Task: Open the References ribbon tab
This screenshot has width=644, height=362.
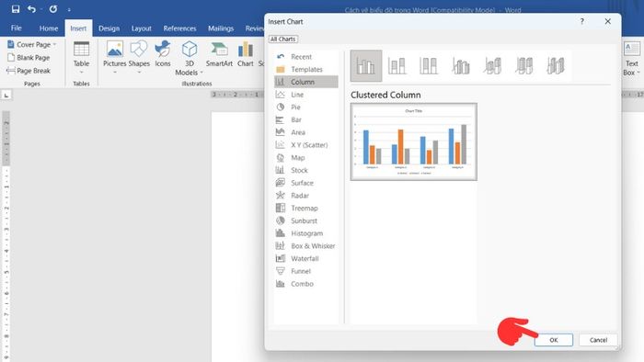Action: coord(179,28)
